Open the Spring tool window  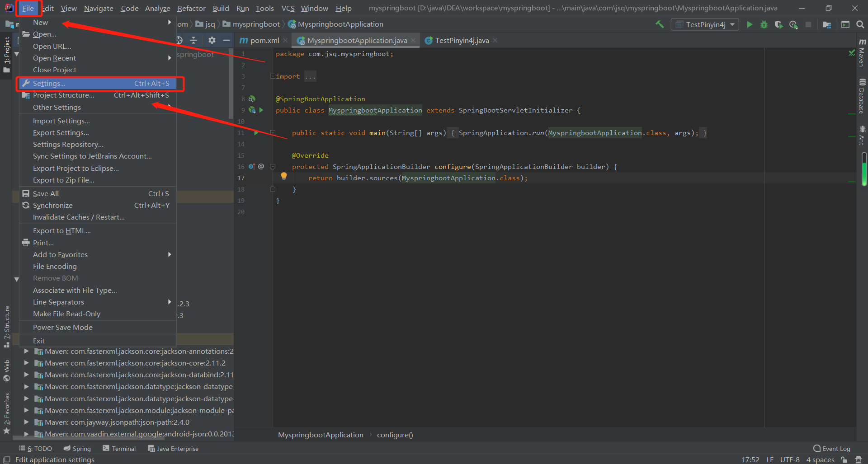(77, 449)
